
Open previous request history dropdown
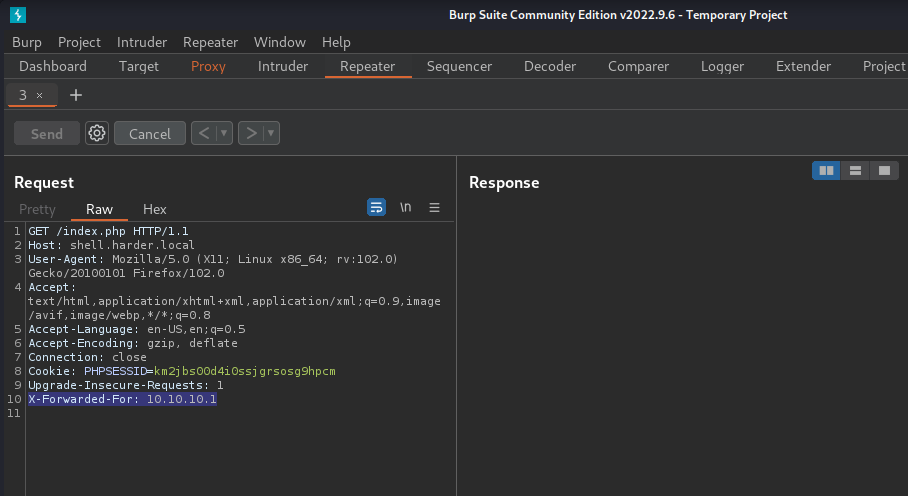click(224, 133)
